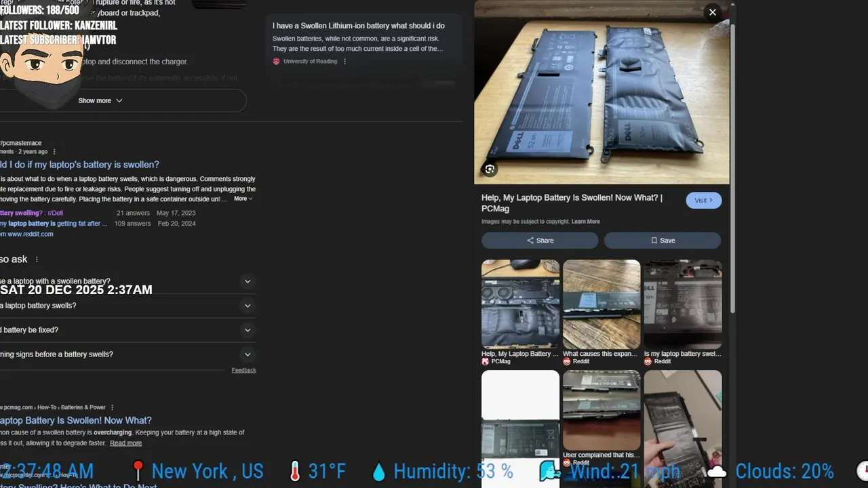Open PCMag page title link in panel
The width and height of the screenshot is (868, 488).
(572, 203)
